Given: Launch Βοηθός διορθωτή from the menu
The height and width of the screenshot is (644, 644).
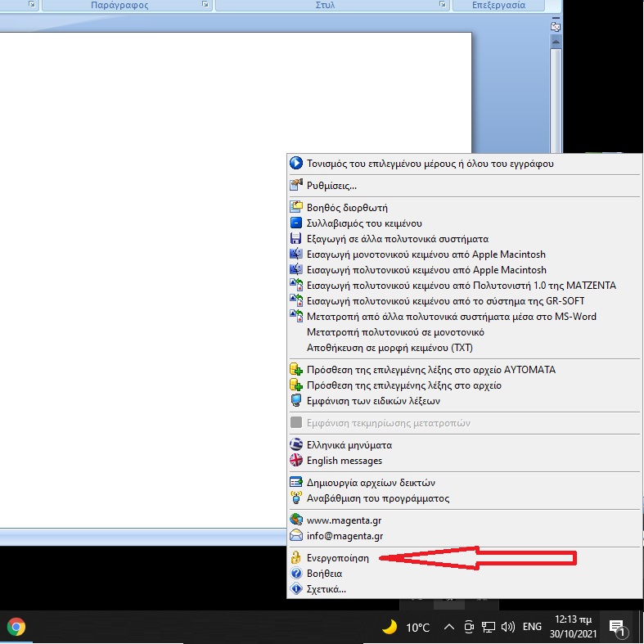Looking at the screenshot, I should [x=346, y=208].
